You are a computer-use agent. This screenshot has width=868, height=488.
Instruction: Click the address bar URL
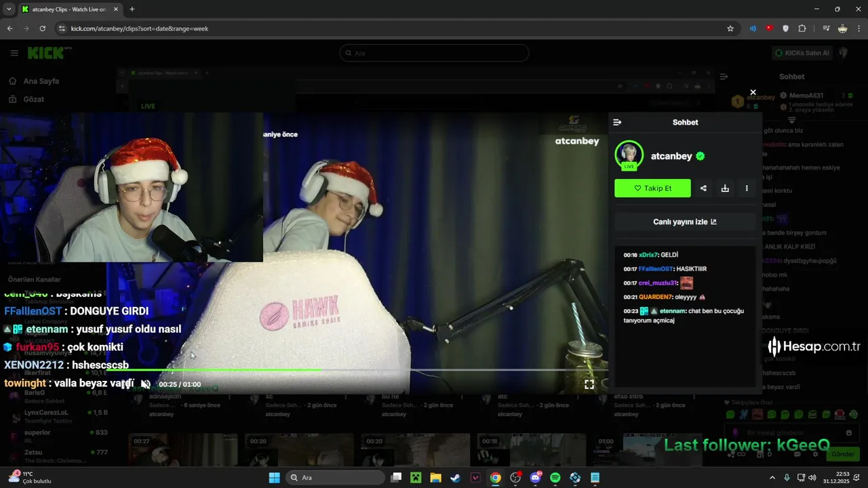pyautogui.click(x=139, y=28)
